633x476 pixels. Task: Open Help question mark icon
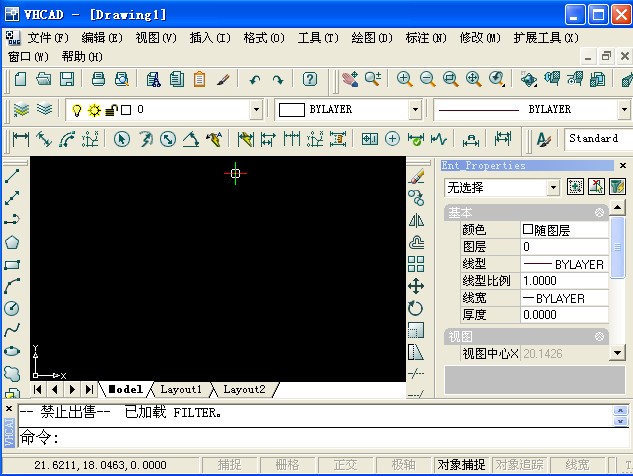point(310,79)
